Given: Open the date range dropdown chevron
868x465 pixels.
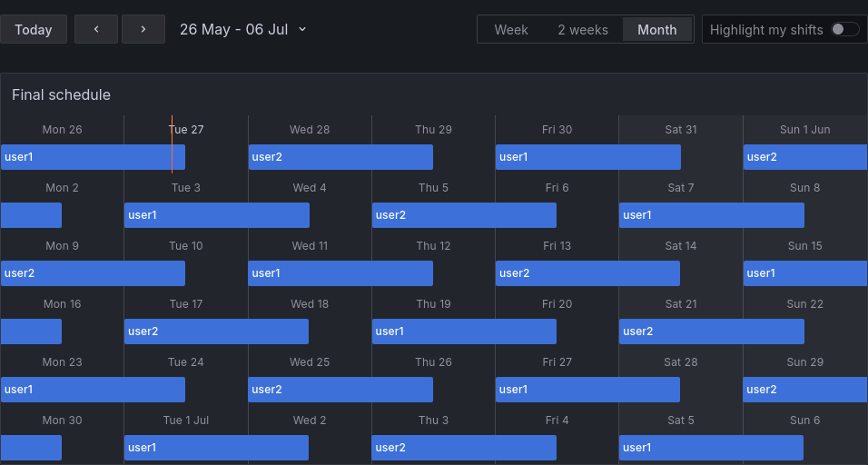Looking at the screenshot, I should [x=302, y=29].
